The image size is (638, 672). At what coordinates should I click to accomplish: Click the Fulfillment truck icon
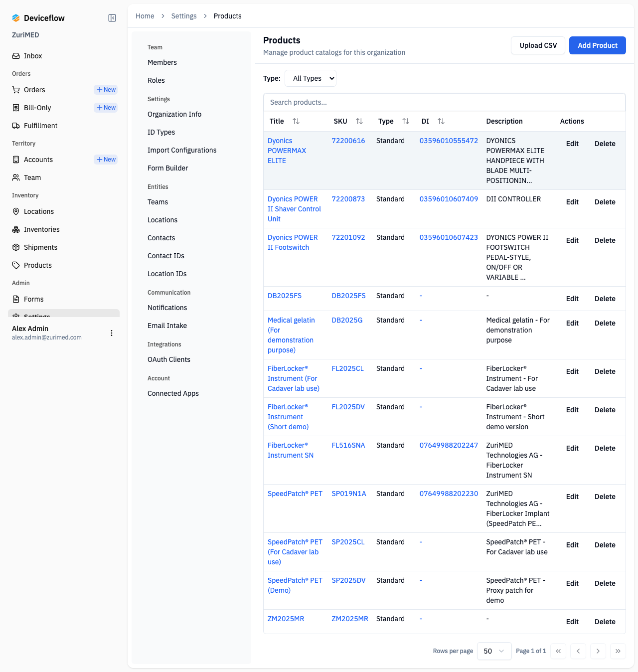[16, 126]
